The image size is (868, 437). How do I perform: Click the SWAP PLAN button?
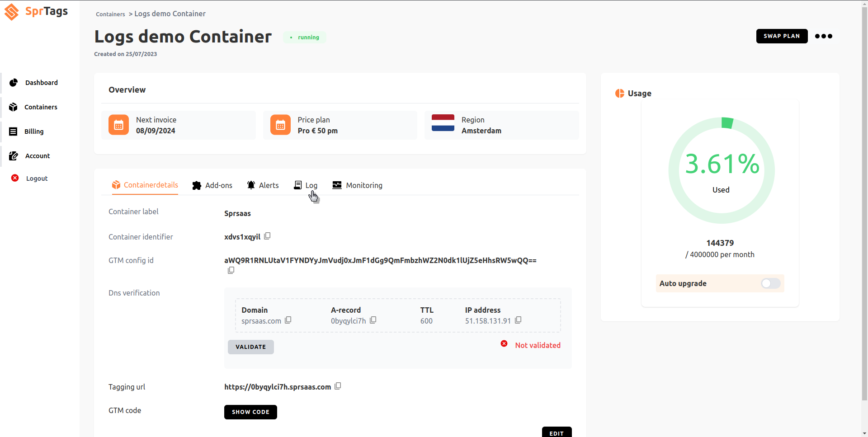point(782,36)
